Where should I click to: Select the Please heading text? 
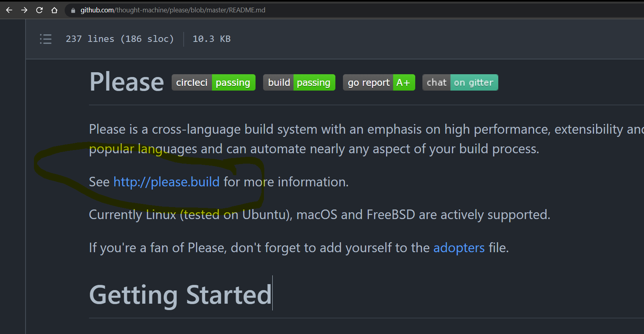point(126,82)
